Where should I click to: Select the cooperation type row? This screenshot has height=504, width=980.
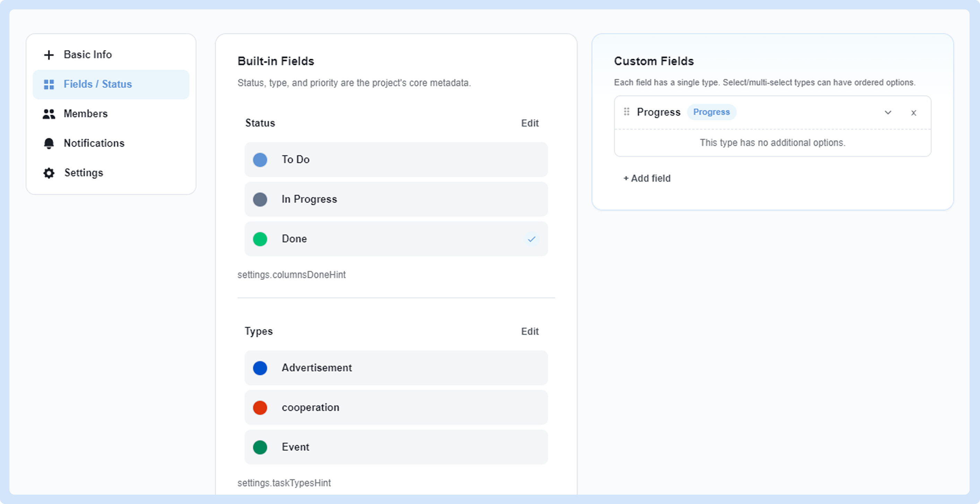click(396, 408)
